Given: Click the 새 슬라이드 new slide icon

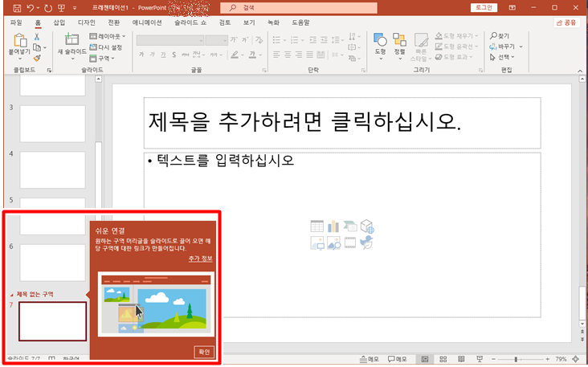Looking at the screenshot, I should [71, 39].
